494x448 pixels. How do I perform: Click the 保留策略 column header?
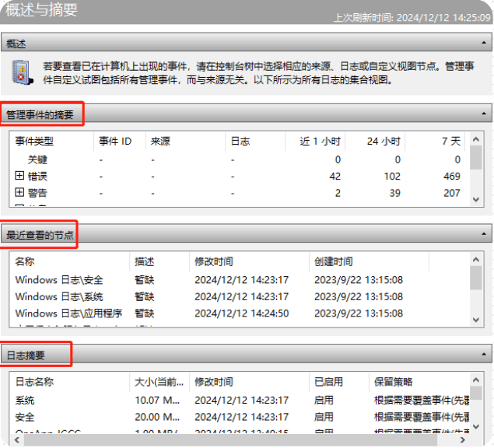[x=394, y=382]
